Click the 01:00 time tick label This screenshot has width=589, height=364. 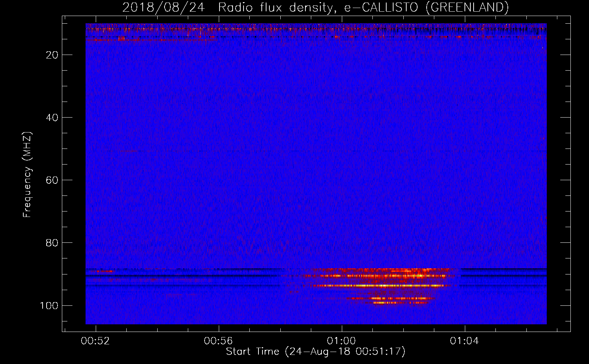(341, 341)
